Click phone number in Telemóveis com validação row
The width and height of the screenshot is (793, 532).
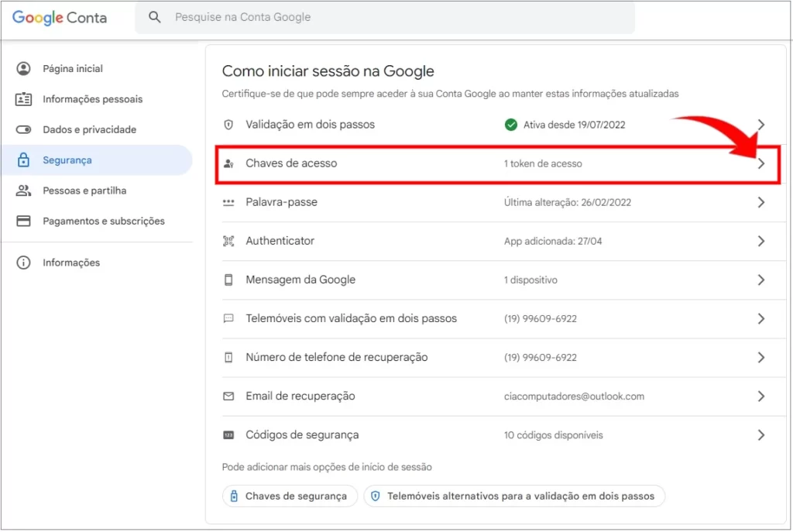point(540,318)
